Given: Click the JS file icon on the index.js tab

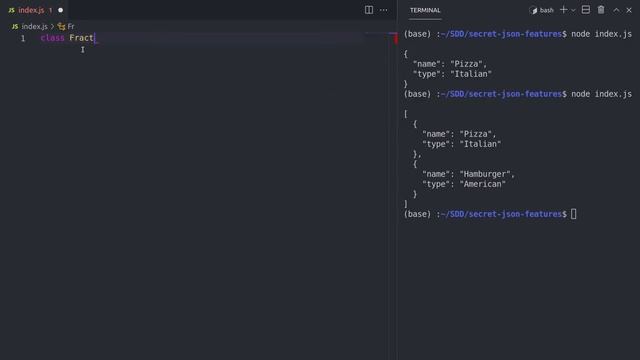Looking at the screenshot, I should [x=11, y=10].
